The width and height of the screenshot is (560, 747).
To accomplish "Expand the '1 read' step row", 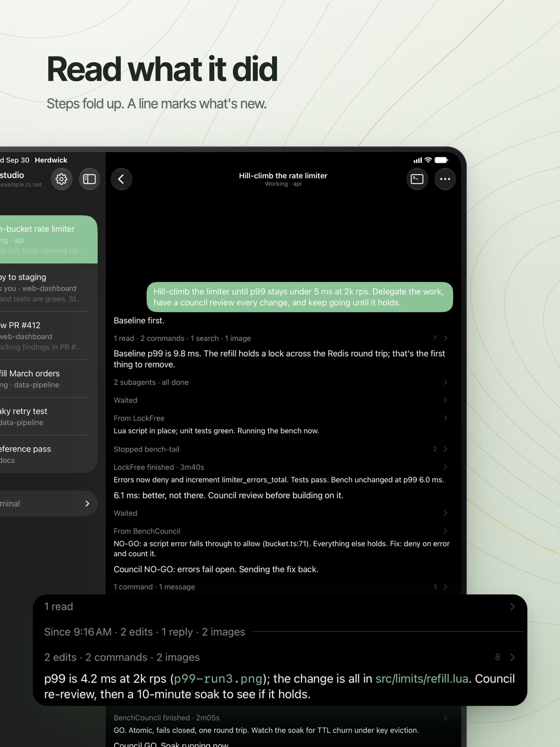I will [280, 607].
